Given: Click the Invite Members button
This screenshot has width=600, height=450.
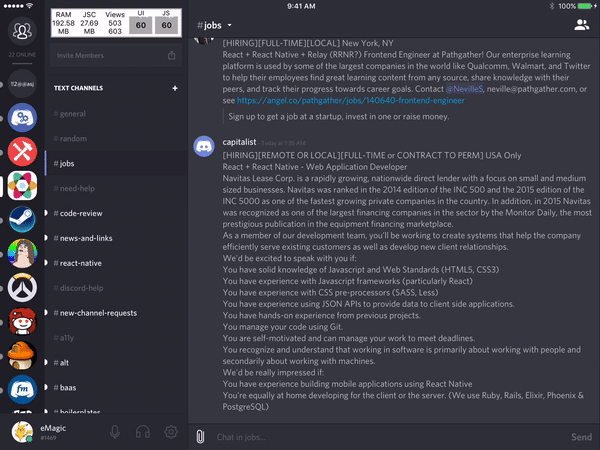Looking at the screenshot, I should coord(116,55).
